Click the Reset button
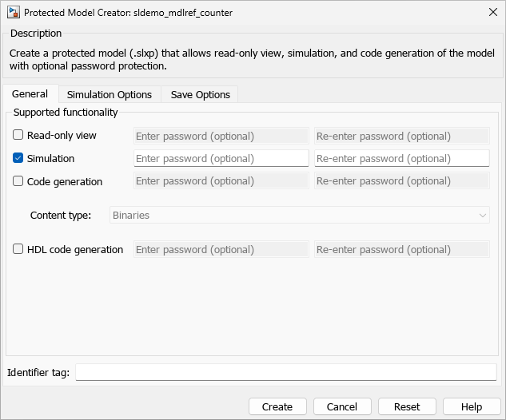Image resolution: width=506 pixels, height=420 pixels. [x=407, y=406]
